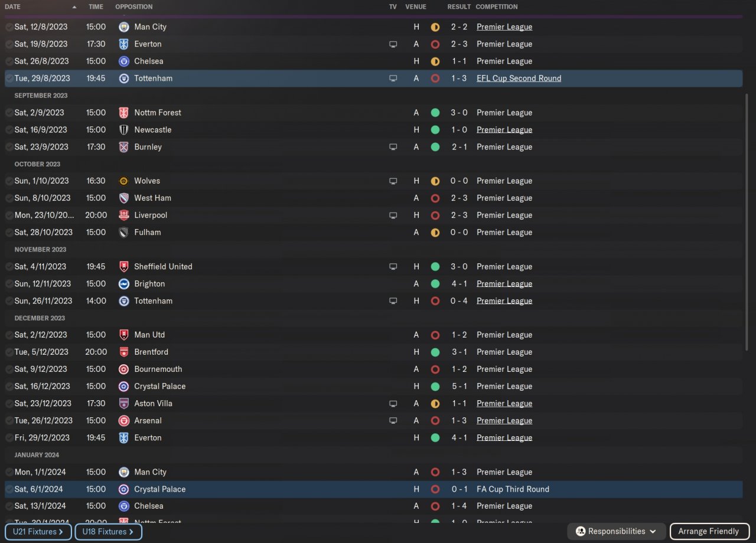Click the loss result indicator for the Tottenham EFL Cup match
The width and height of the screenshot is (756, 543).
click(x=435, y=78)
